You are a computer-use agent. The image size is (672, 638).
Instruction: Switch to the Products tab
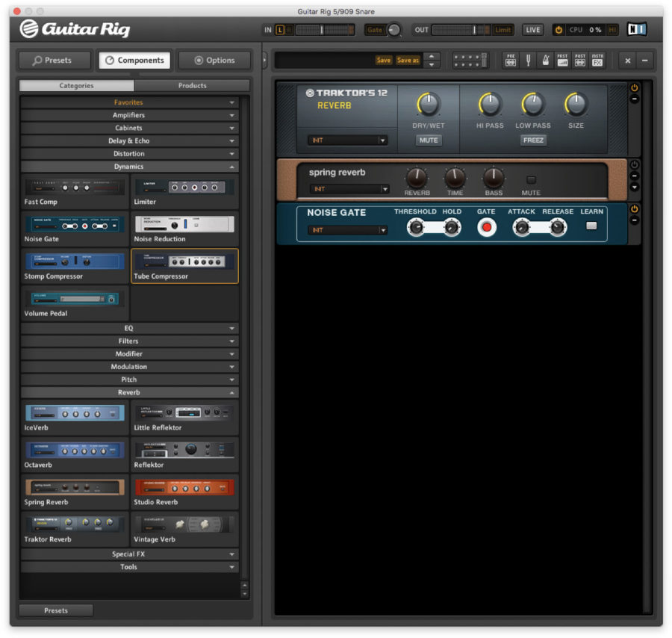(x=191, y=85)
